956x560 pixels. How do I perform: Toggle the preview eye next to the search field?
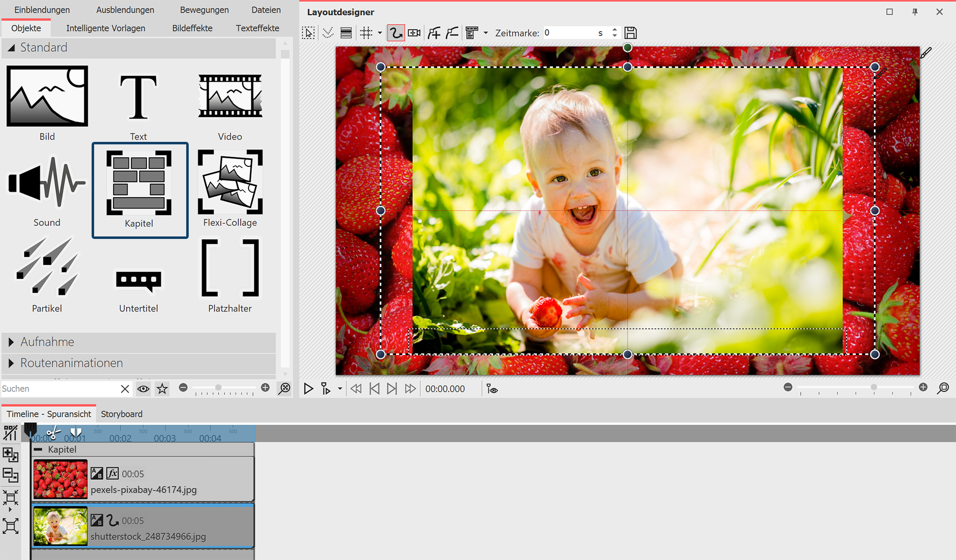tap(143, 389)
